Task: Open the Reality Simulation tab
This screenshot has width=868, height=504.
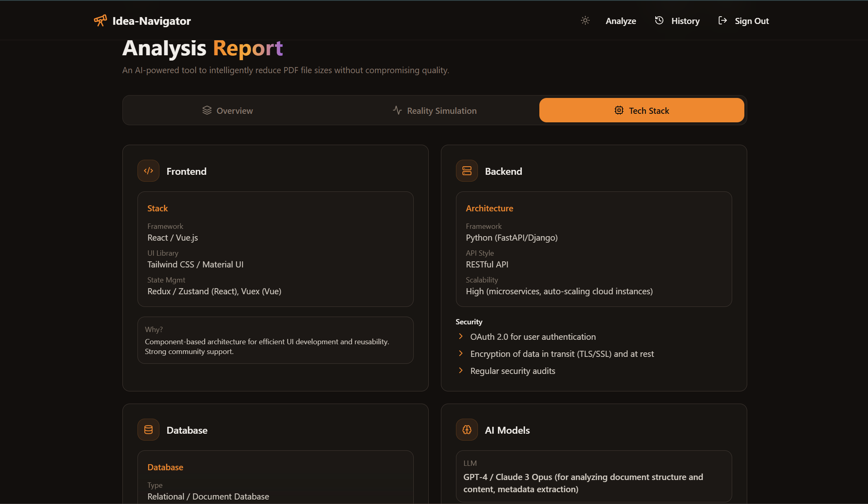Action: [x=441, y=111]
